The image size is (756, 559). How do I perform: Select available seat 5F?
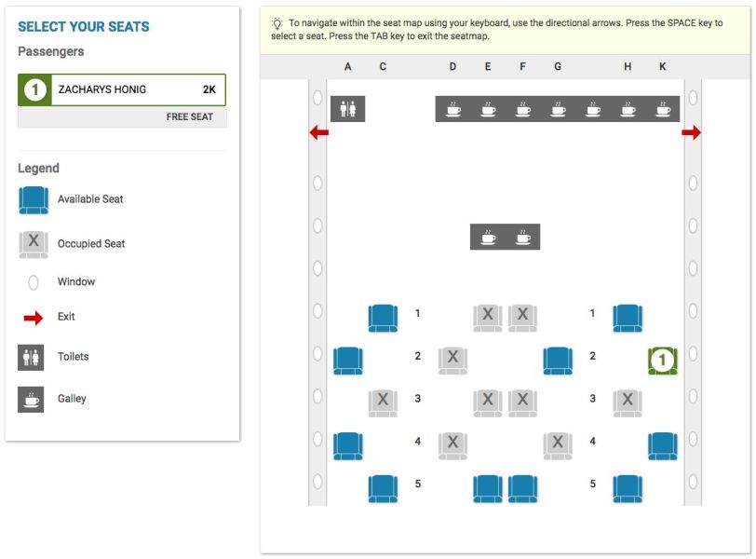tap(522, 489)
